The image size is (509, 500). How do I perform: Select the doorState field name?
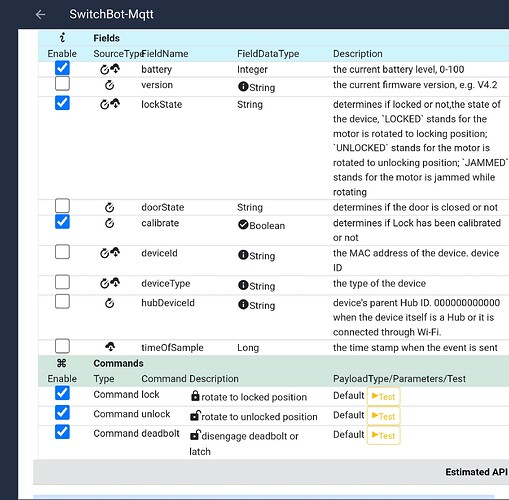point(163,207)
